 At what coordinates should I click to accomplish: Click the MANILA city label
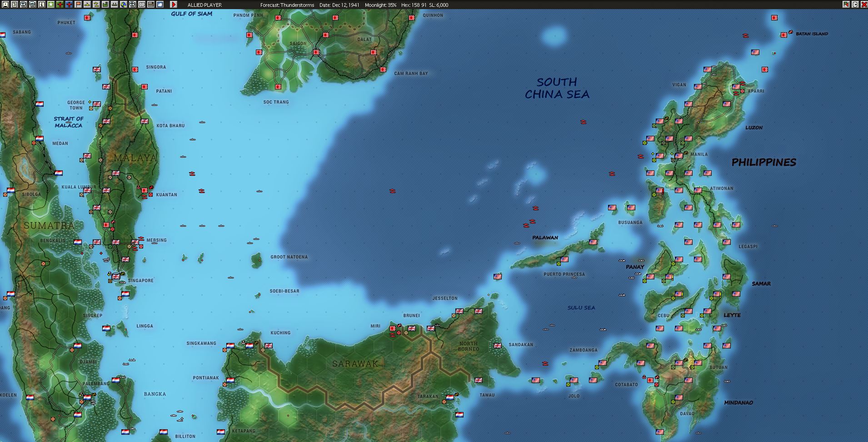tap(699, 154)
